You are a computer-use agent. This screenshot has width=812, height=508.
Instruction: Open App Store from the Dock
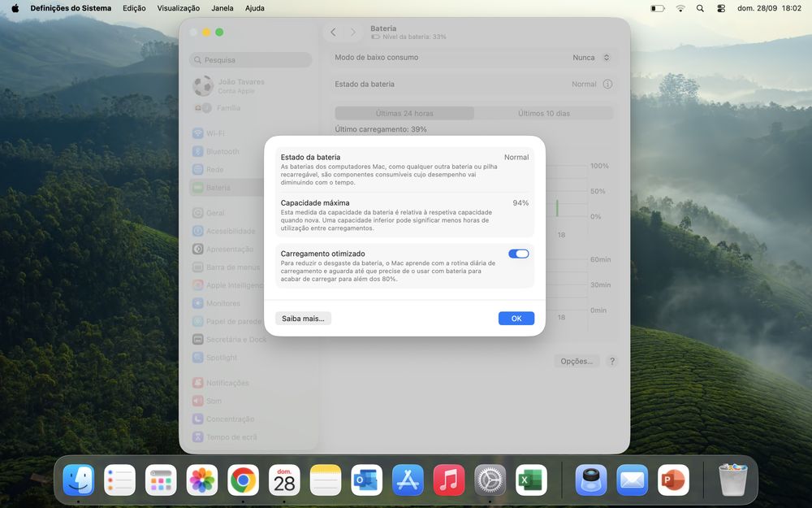coord(408,480)
